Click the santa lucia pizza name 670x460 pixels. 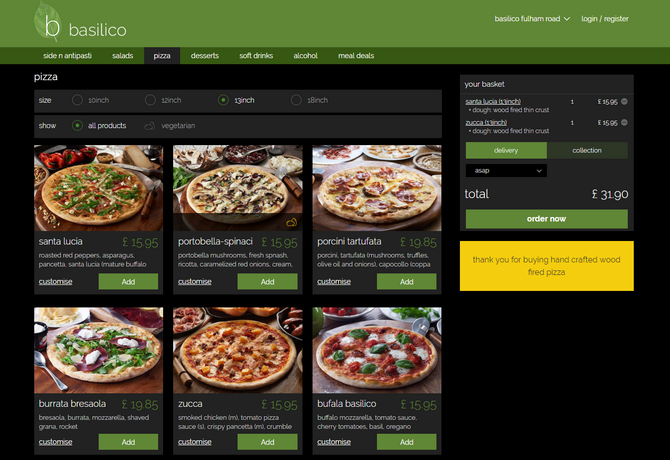point(61,241)
